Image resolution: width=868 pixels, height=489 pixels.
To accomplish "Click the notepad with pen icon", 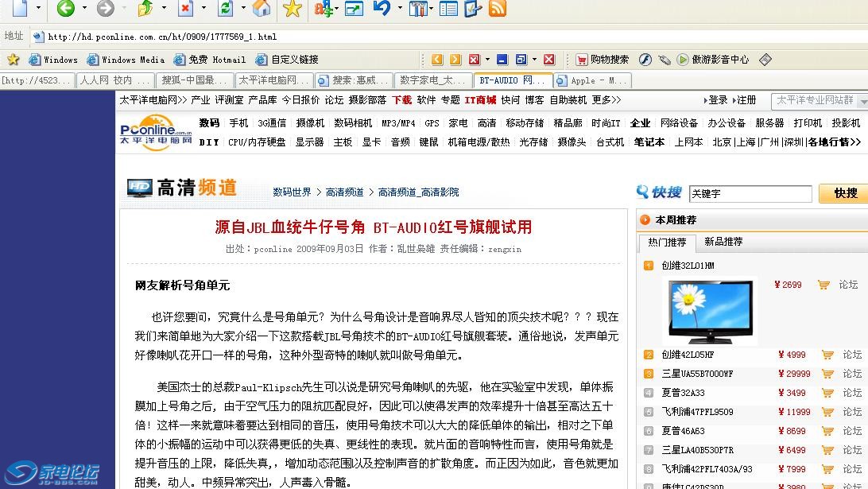I will tap(473, 8).
